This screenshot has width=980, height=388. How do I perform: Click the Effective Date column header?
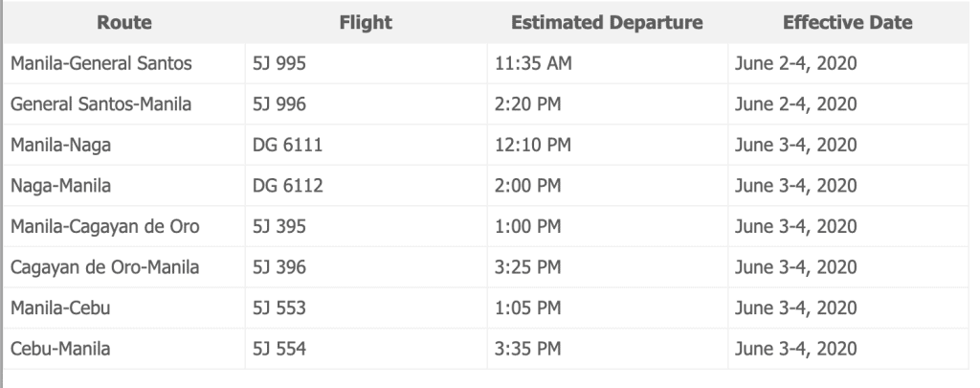pos(847,23)
